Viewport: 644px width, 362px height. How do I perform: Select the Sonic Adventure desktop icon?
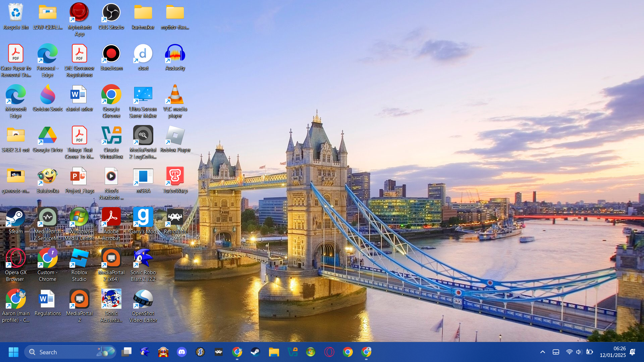pyautogui.click(x=111, y=299)
